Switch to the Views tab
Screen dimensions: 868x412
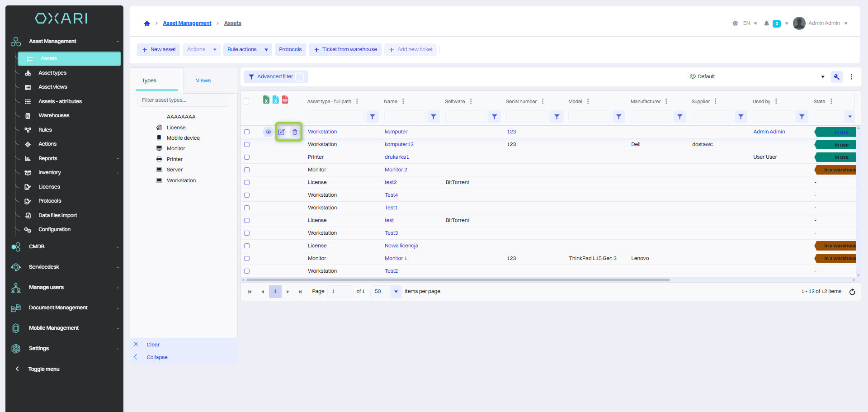click(203, 81)
